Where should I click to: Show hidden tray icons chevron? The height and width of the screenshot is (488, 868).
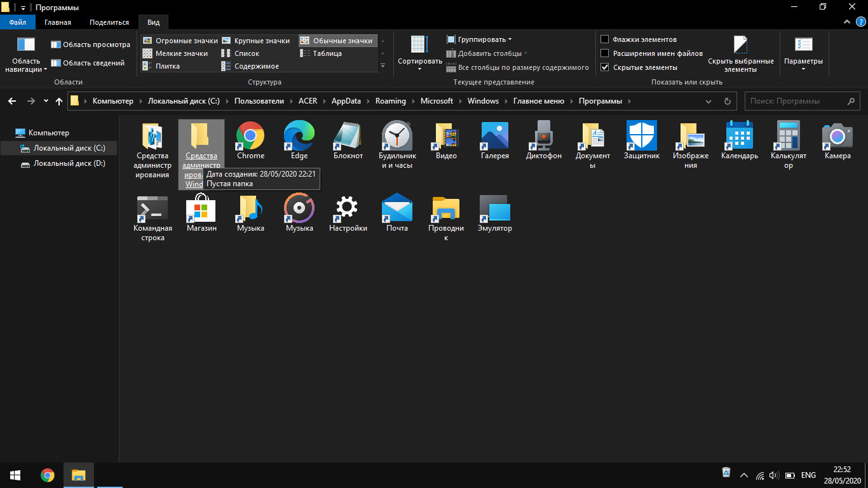[x=743, y=475]
